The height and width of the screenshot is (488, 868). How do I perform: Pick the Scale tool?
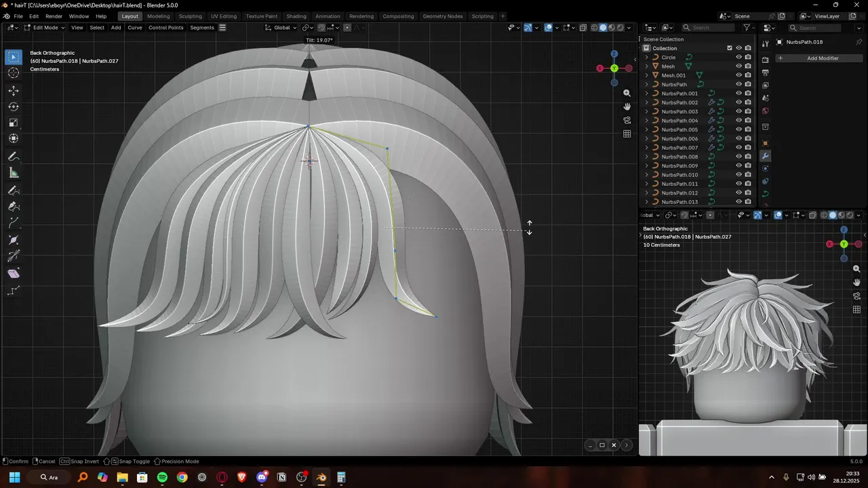[14, 123]
